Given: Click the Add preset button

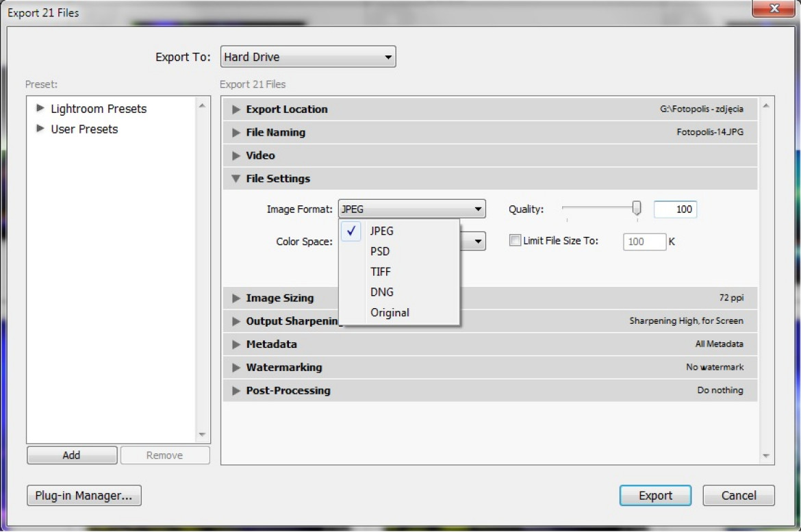Looking at the screenshot, I should pyautogui.click(x=72, y=455).
